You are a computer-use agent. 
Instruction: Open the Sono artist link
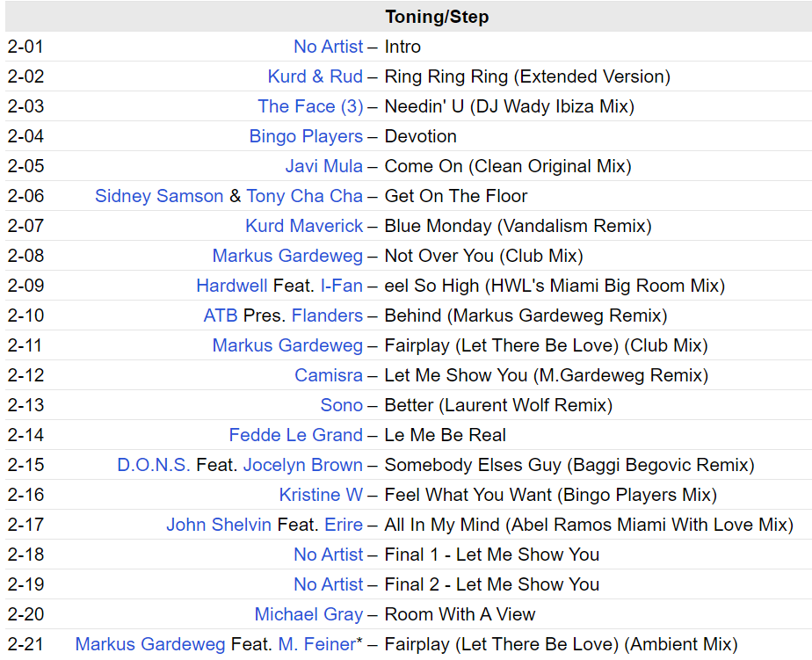(x=341, y=405)
